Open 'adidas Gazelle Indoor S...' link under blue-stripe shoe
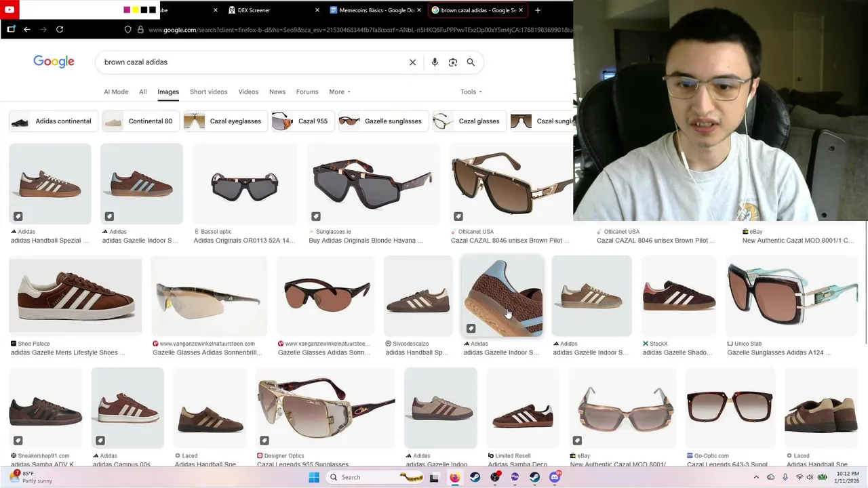This screenshot has height=488, width=868. coord(140,241)
